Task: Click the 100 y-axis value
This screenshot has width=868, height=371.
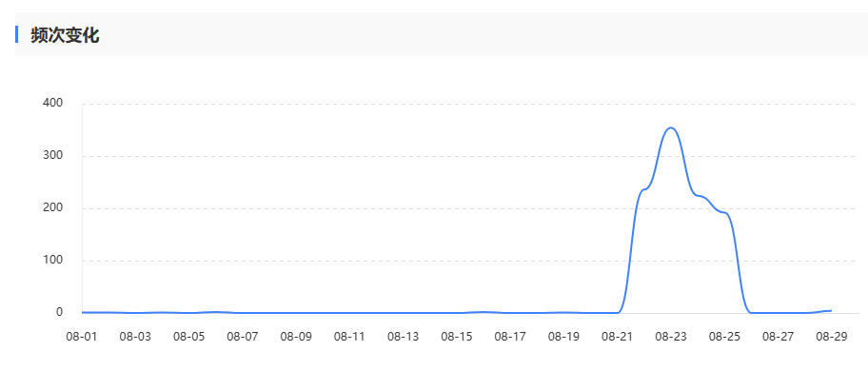Action: point(52,261)
